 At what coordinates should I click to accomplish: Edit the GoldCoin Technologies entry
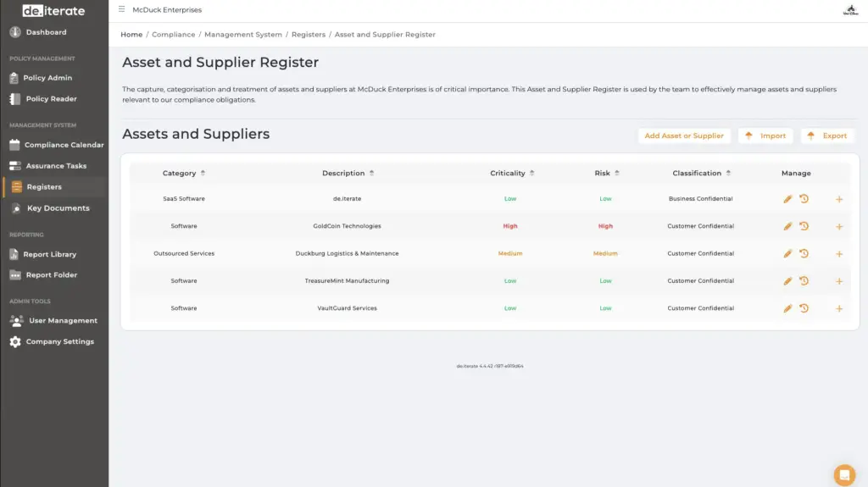787,226
